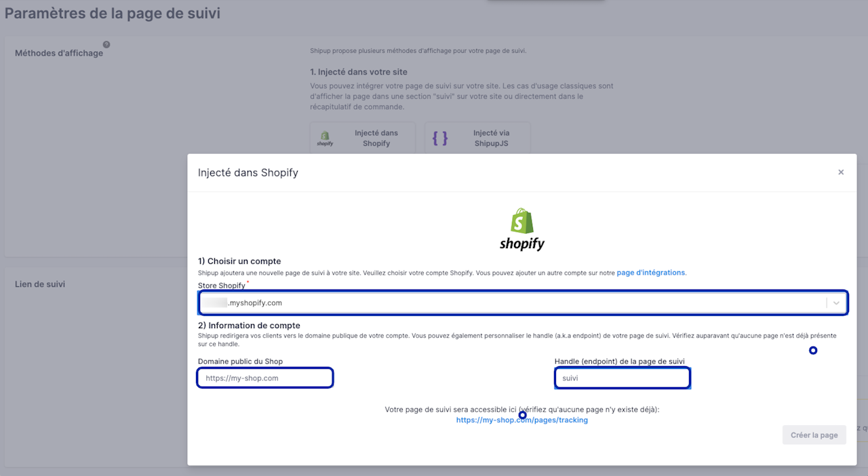
Task: Click the Store Shopify required field label
Action: (x=223, y=285)
